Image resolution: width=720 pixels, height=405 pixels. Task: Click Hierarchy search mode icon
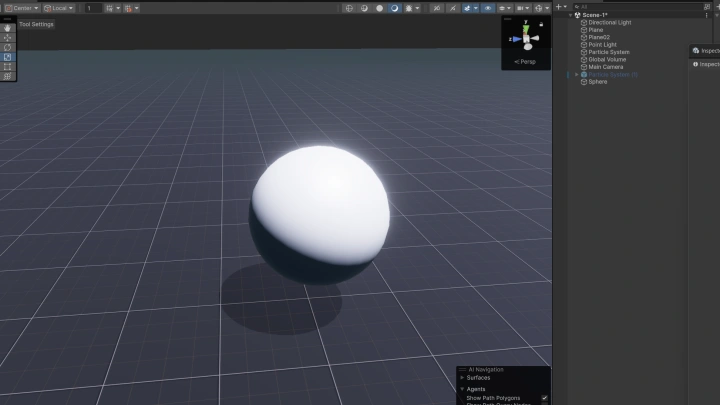click(707, 7)
